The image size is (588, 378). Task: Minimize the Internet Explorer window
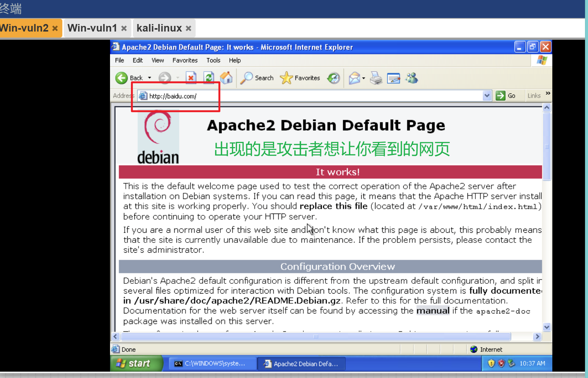click(520, 47)
